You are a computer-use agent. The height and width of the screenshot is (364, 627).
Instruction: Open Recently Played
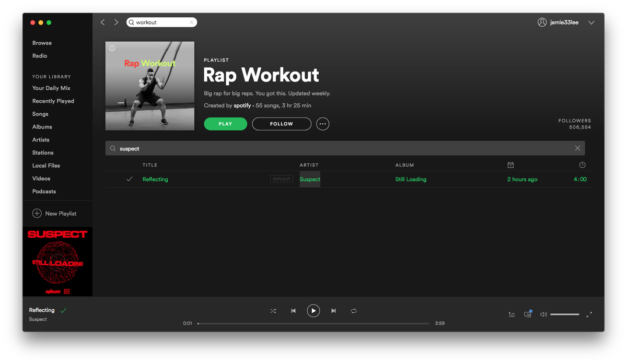(x=53, y=101)
